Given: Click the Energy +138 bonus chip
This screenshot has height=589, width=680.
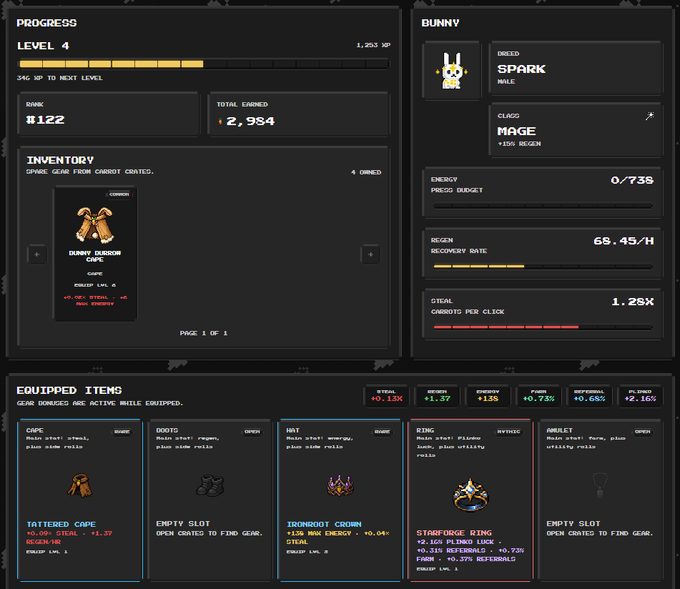Looking at the screenshot, I should pyautogui.click(x=488, y=396).
